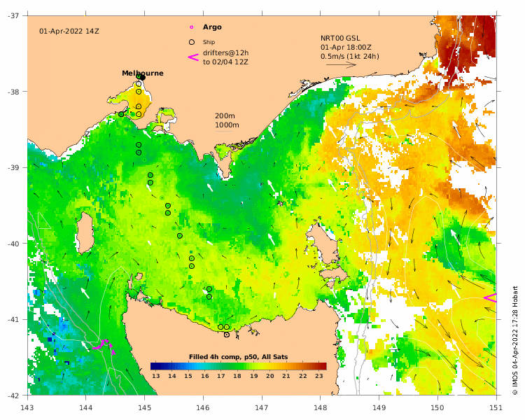Screen dimensions: 525x420
Task: Click the "Argo" legend label
Action: pyautogui.click(x=212, y=27)
